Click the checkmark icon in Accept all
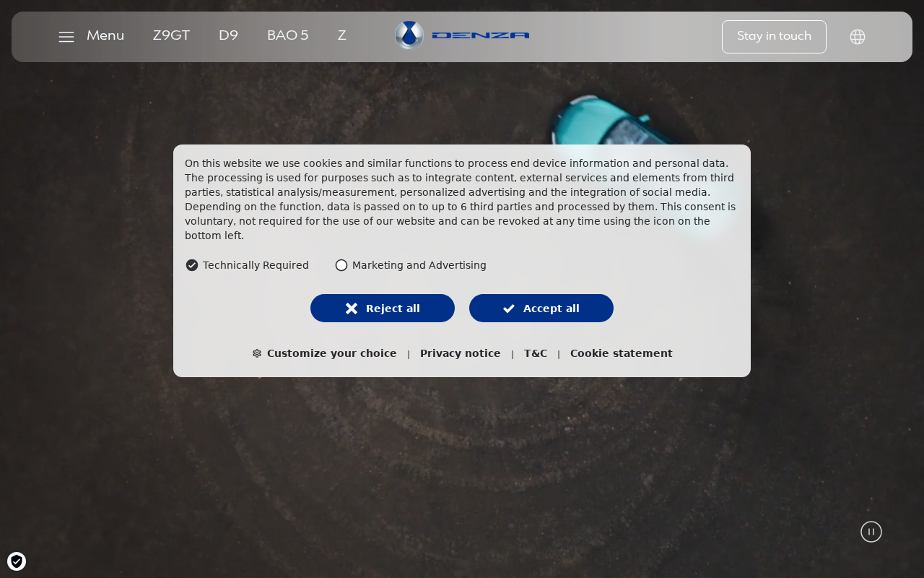 (509, 309)
